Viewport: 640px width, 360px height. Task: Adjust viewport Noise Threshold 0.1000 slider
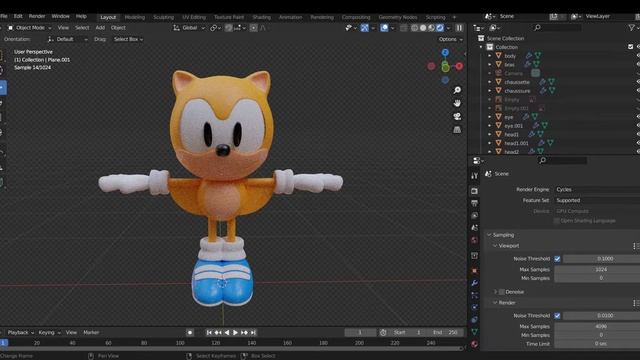coord(601,259)
